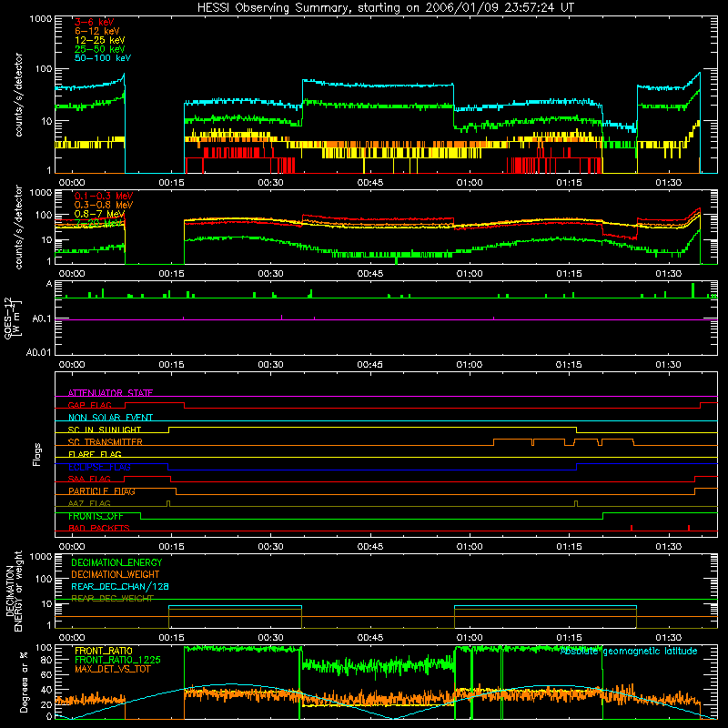Click the A0.01 tick label in GOES panel

point(39,353)
